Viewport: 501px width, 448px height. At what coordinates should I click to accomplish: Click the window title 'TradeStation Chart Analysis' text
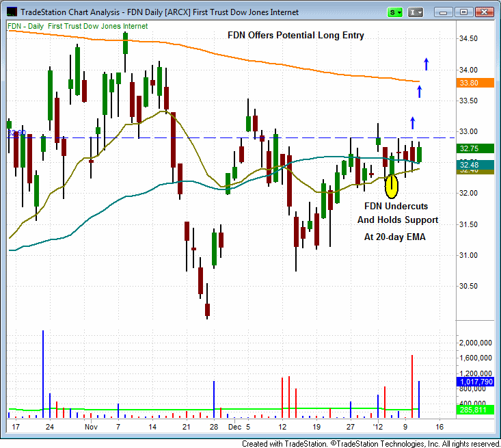point(70,12)
